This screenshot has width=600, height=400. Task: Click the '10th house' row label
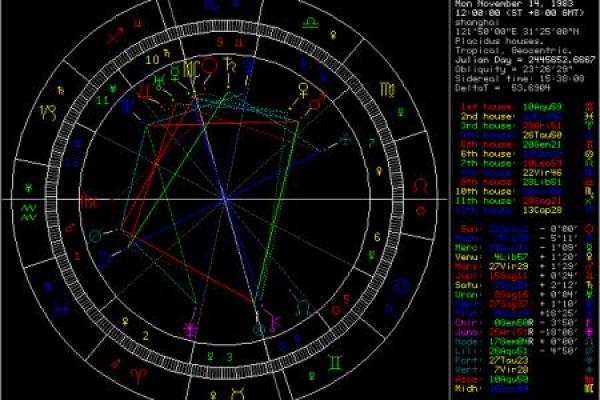(483, 191)
